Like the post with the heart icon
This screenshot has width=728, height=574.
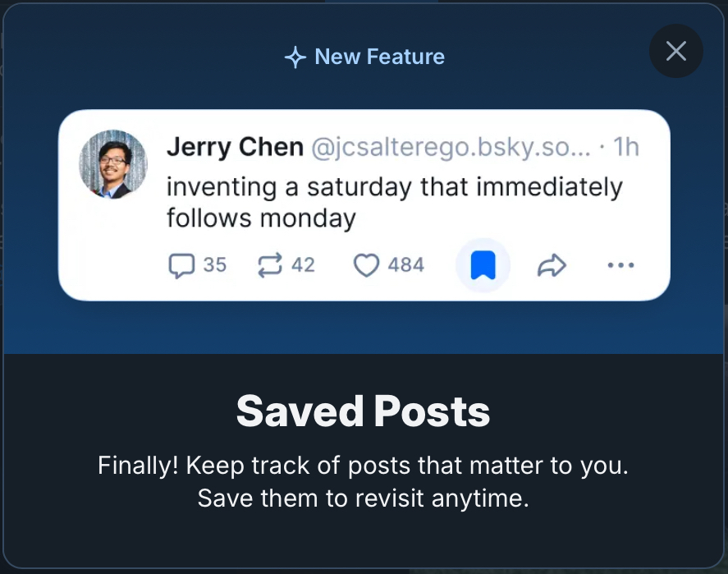(366, 265)
